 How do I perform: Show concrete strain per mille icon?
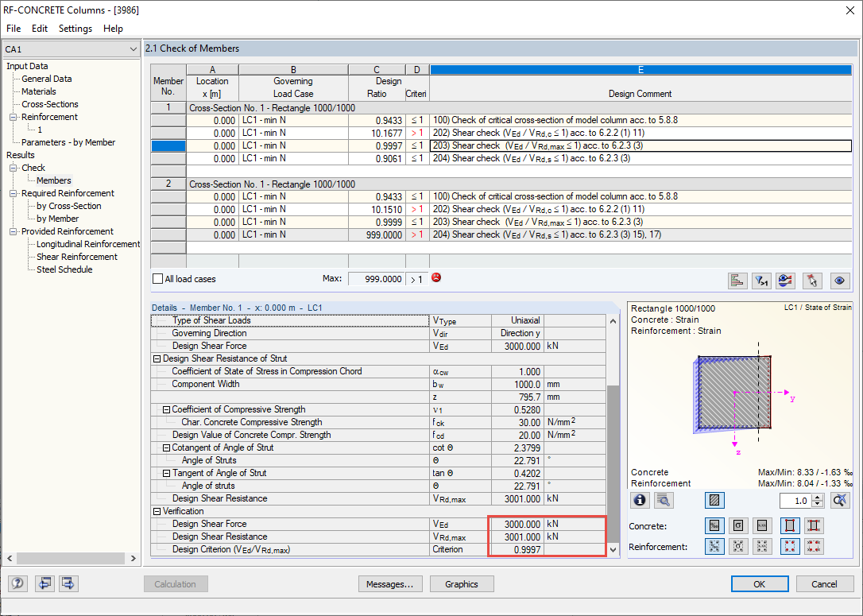point(714,525)
